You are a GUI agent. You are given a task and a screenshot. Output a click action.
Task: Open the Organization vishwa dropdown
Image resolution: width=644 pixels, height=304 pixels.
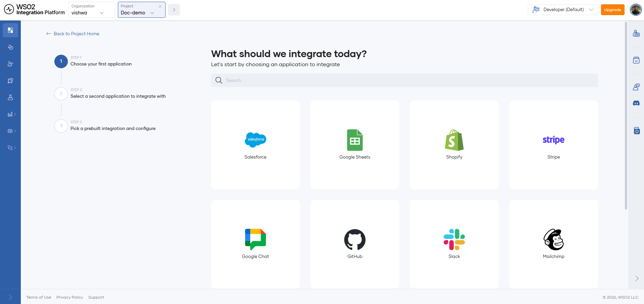92,10
